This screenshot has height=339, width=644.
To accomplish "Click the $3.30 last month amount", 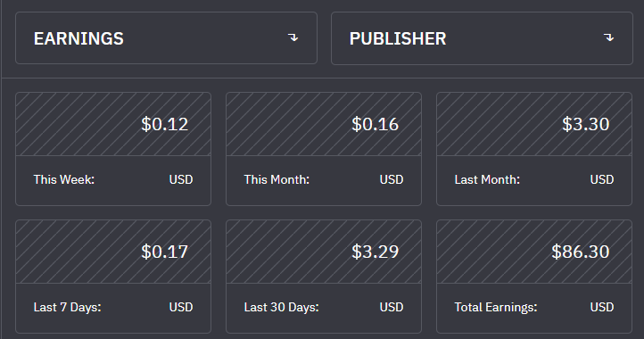I will tap(586, 124).
